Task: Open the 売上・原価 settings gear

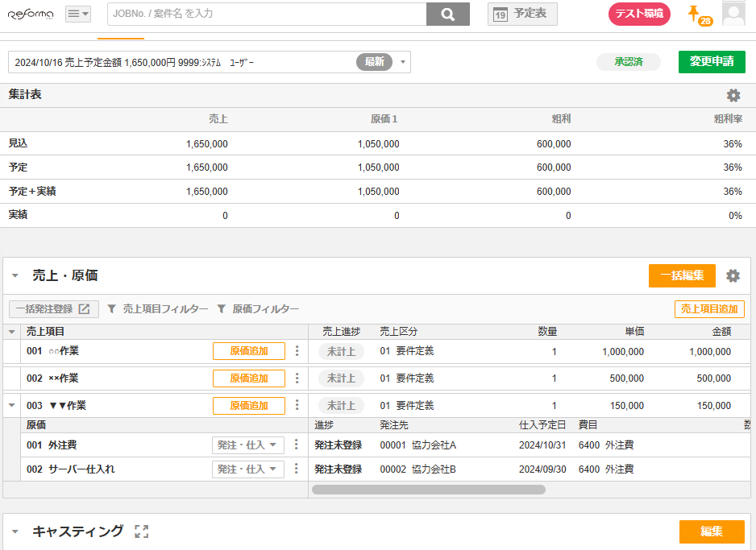Action: pos(732,275)
